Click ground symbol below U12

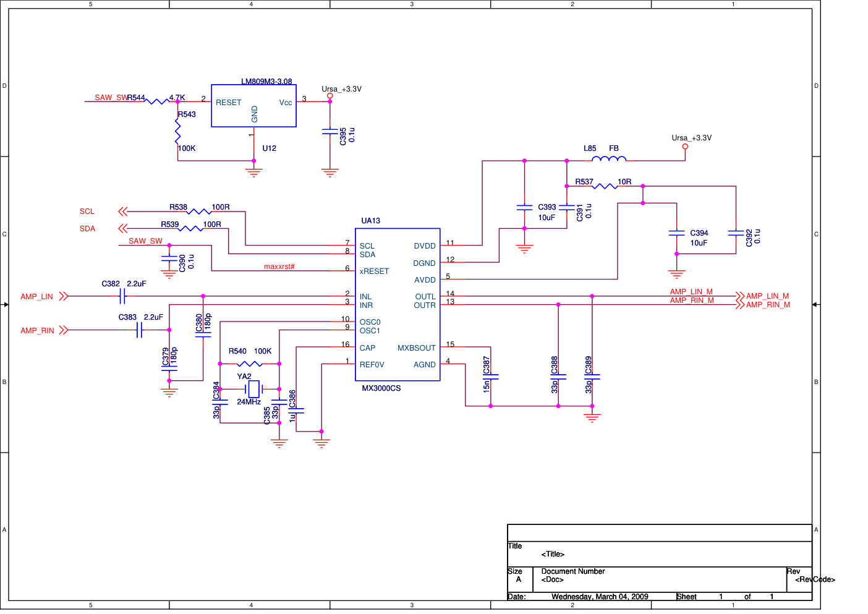[253, 173]
